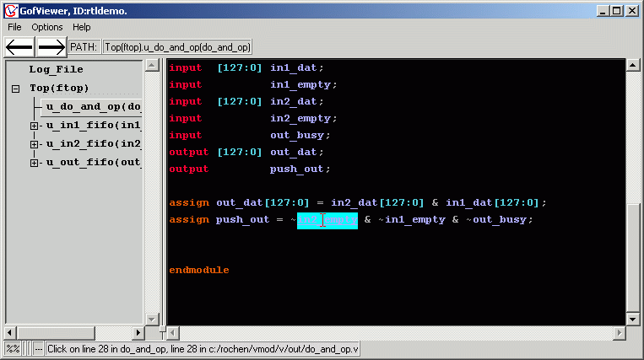Click code view scroll right arrow
Viewport: 644px width, 360px height.
[620, 333]
